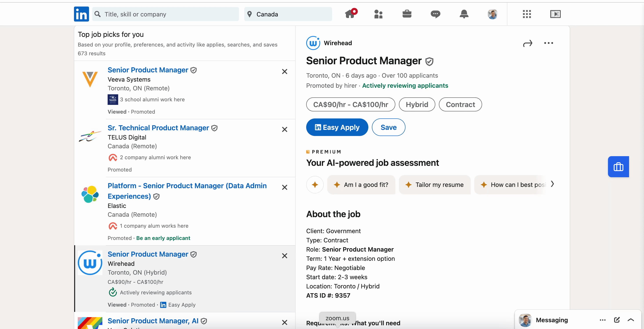Click the AI sparkle circle button
Image resolution: width=644 pixels, height=329 pixels.
315,185
